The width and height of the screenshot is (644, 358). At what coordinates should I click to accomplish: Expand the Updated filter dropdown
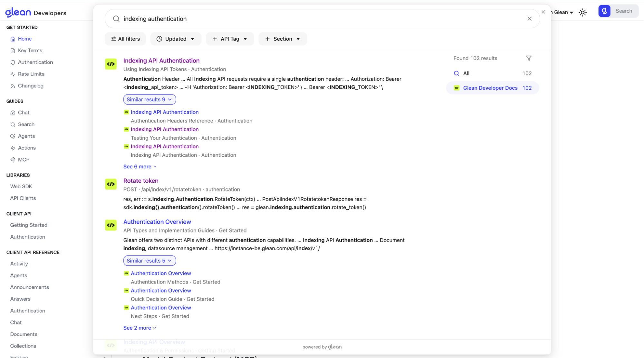click(176, 39)
